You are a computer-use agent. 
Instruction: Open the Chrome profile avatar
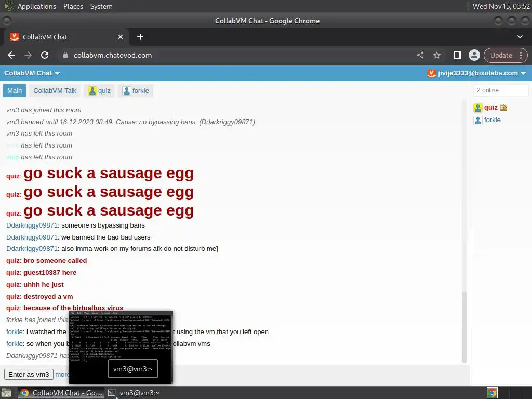point(474,55)
